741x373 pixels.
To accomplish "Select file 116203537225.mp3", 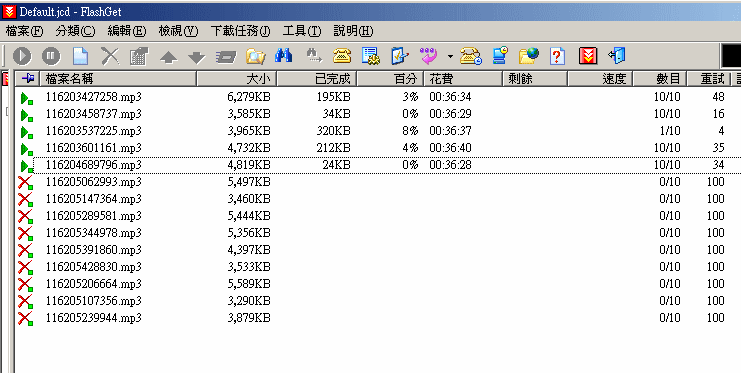I will point(94,131).
